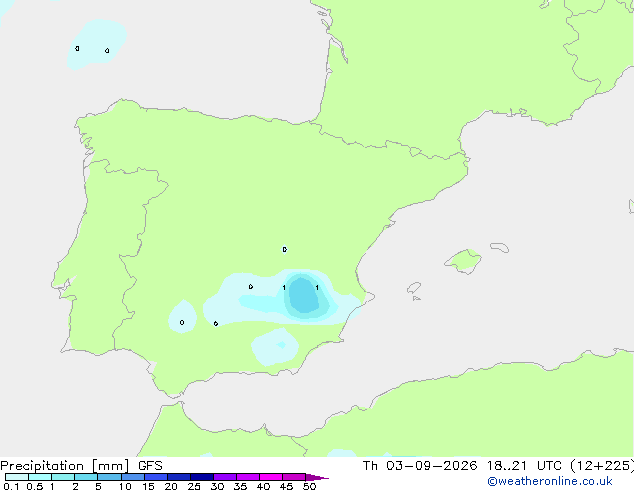This screenshot has height=490, width=634.
Task: Click the Mallorca island on the map
Action: 464,261
